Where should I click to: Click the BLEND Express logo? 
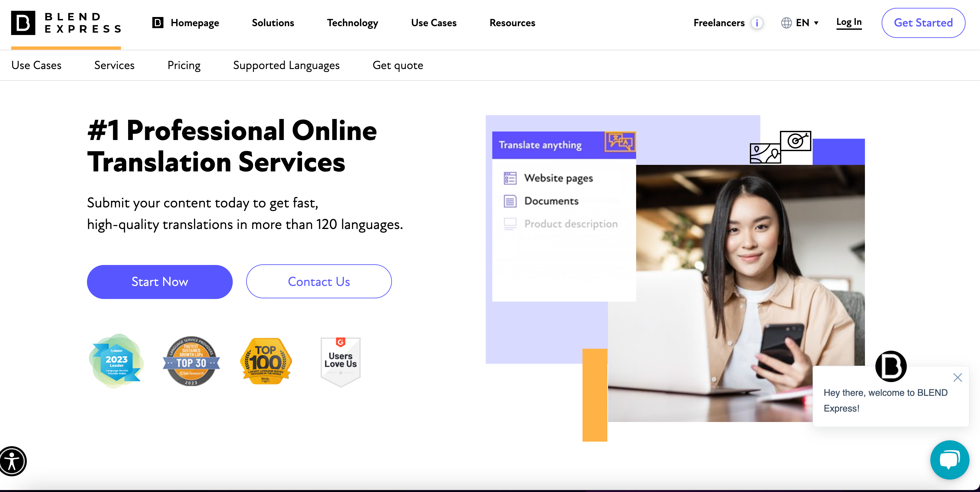pyautogui.click(x=66, y=23)
